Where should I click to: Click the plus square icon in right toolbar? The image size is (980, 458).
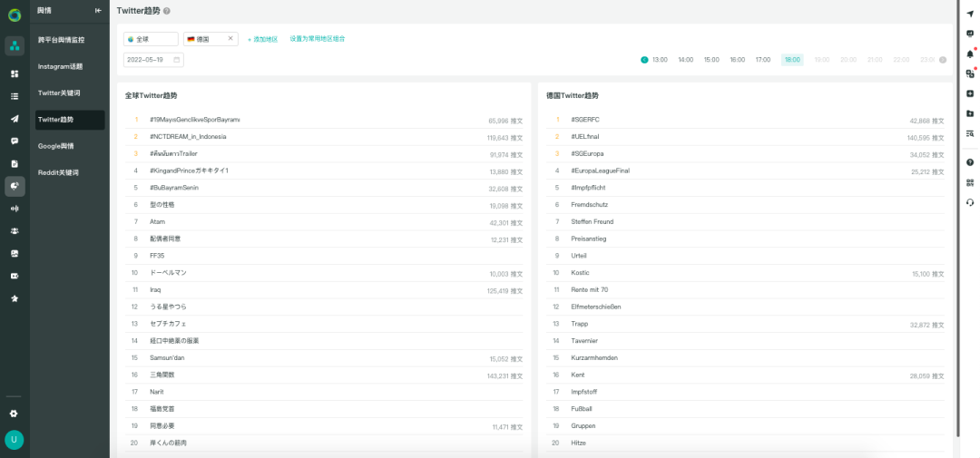pyautogui.click(x=970, y=93)
